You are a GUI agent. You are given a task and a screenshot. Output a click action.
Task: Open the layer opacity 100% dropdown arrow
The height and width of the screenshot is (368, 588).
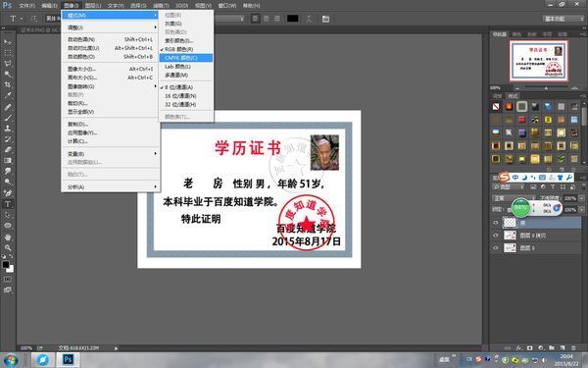pos(581,198)
